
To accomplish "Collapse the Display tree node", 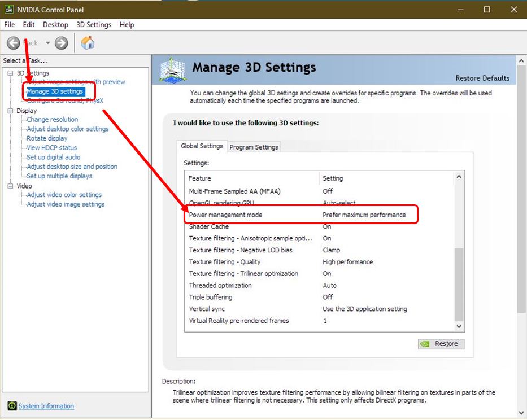I will 11,111.
